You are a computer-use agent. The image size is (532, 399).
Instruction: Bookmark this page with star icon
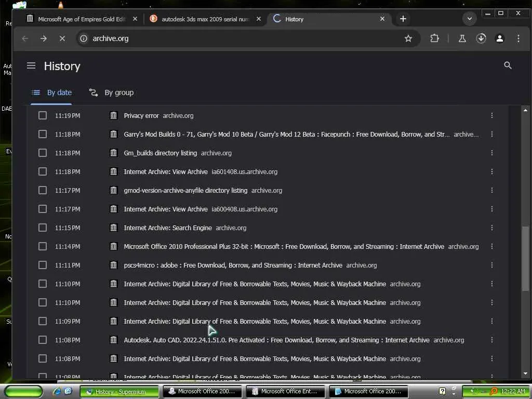click(408, 38)
